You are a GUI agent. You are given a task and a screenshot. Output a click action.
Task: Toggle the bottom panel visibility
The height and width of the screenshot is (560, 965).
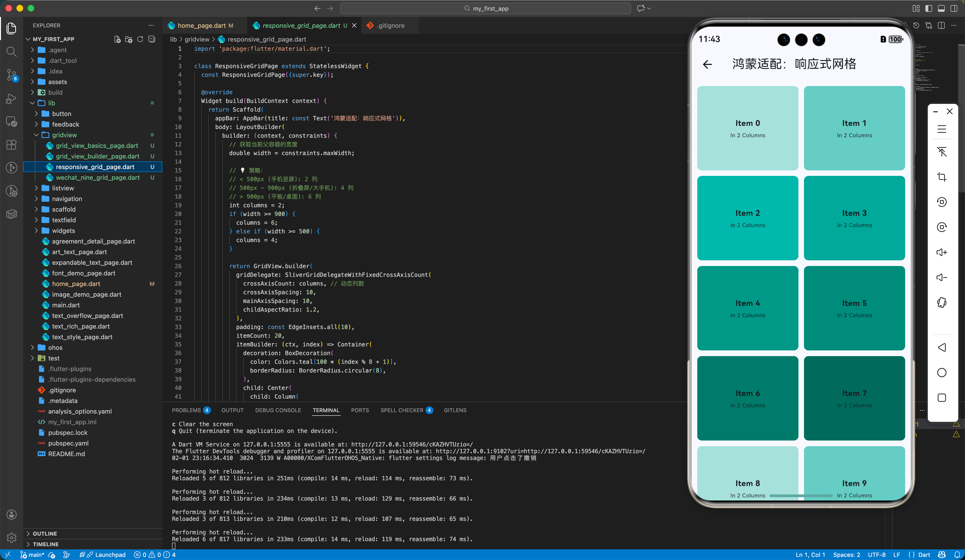[941, 8]
